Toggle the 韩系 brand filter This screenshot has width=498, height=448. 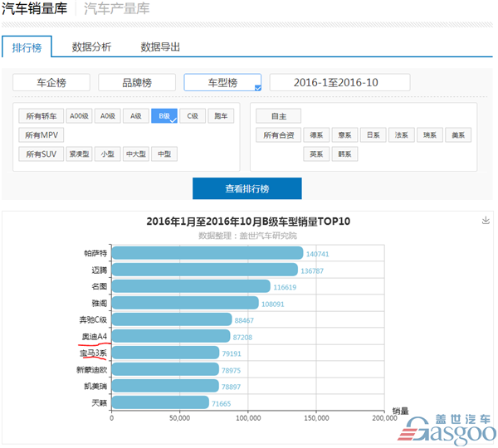tap(345, 154)
